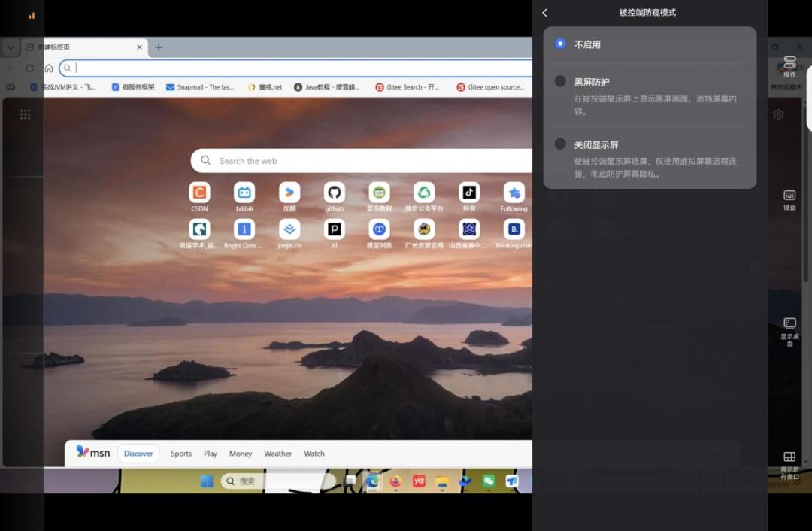Select the Sports tab in msn bar

point(181,454)
